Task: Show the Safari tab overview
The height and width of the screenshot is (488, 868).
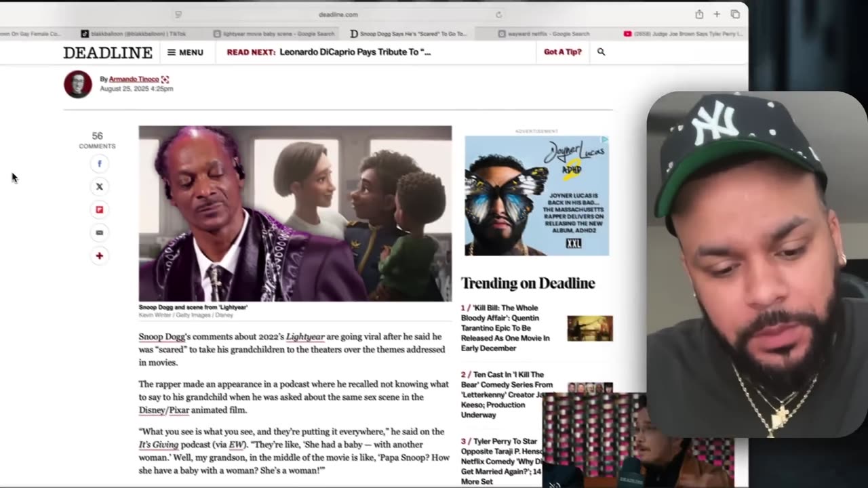Action: [735, 14]
